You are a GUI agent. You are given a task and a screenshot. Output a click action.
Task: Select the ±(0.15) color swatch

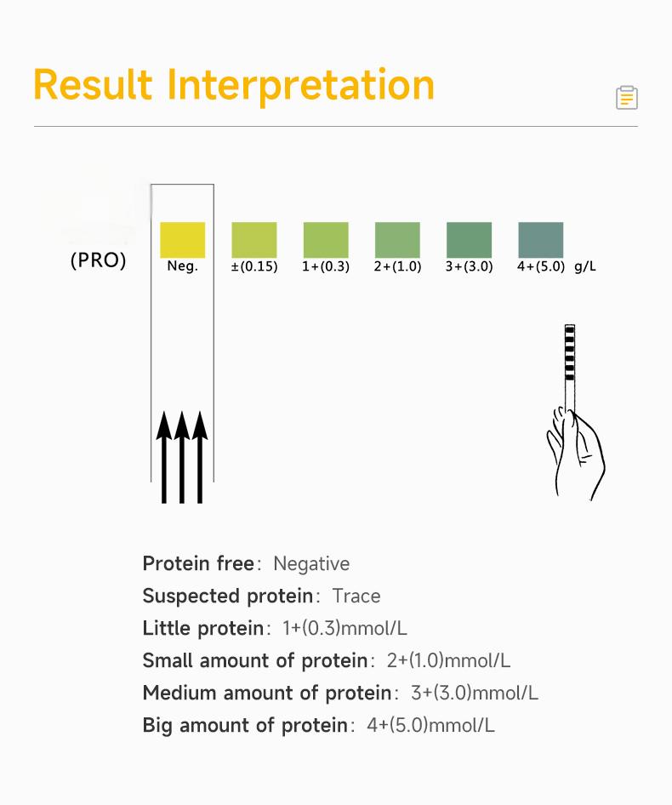254,240
